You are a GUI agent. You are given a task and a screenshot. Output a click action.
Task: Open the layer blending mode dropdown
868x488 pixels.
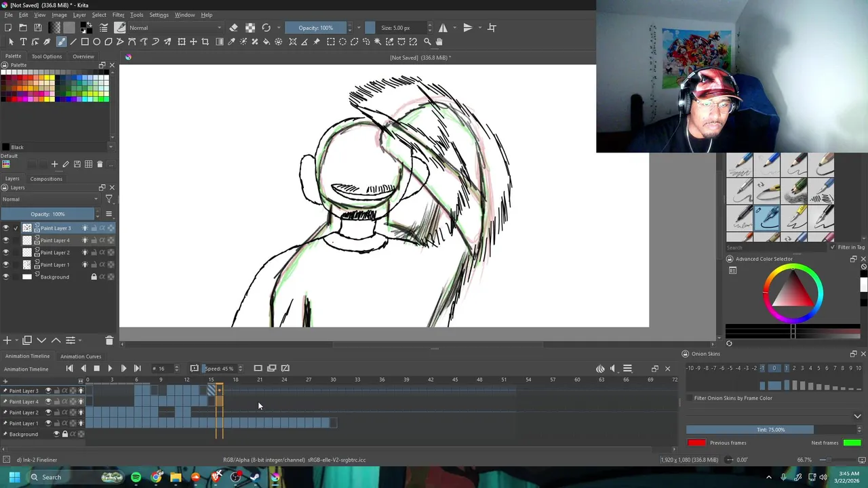coord(51,199)
